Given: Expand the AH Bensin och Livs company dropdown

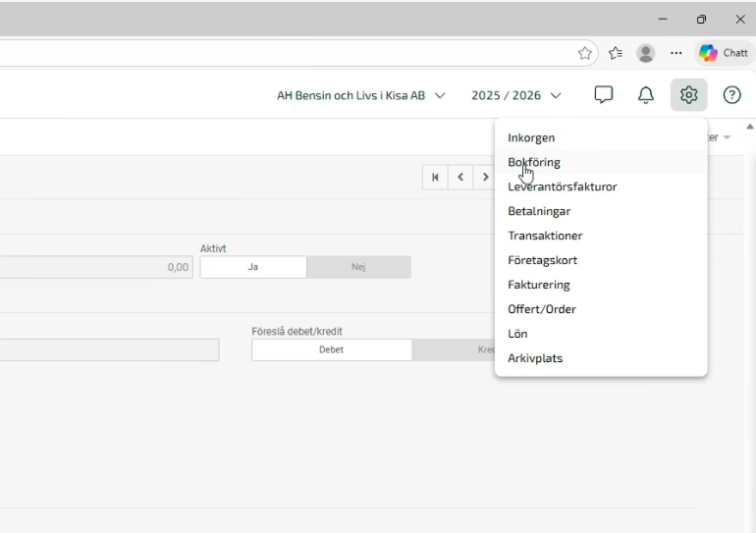Looking at the screenshot, I should (360, 95).
